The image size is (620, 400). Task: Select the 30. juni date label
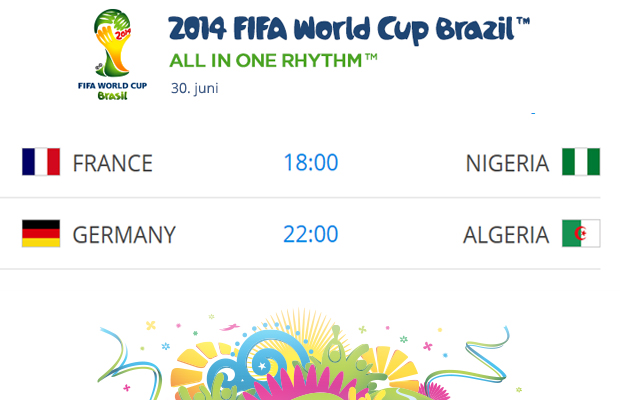point(194,87)
